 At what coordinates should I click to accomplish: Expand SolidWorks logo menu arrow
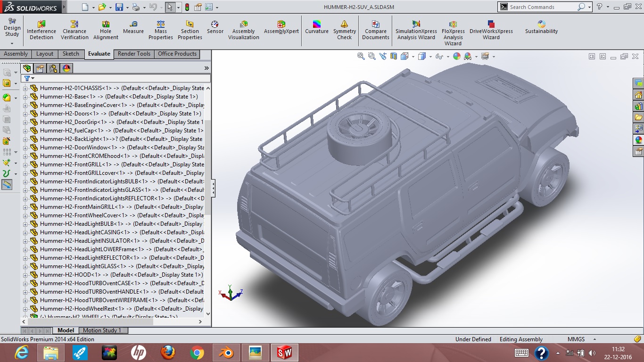[64, 8]
